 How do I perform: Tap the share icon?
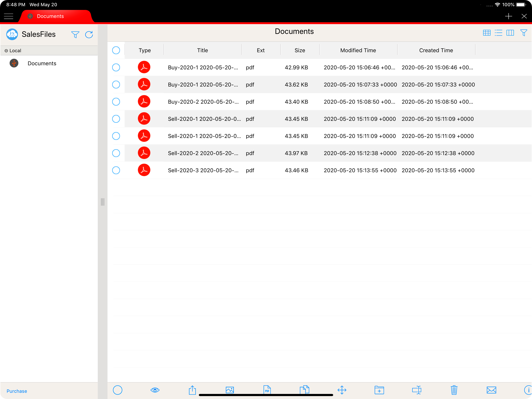point(192,390)
